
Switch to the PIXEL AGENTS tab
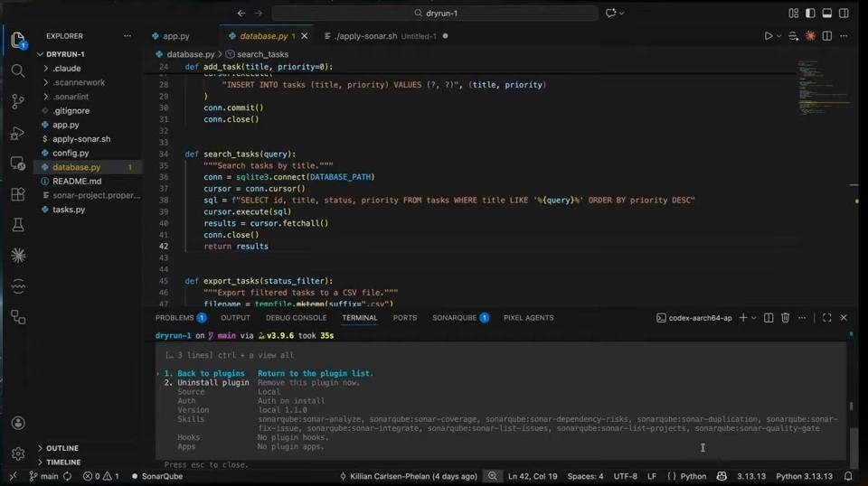coord(529,318)
